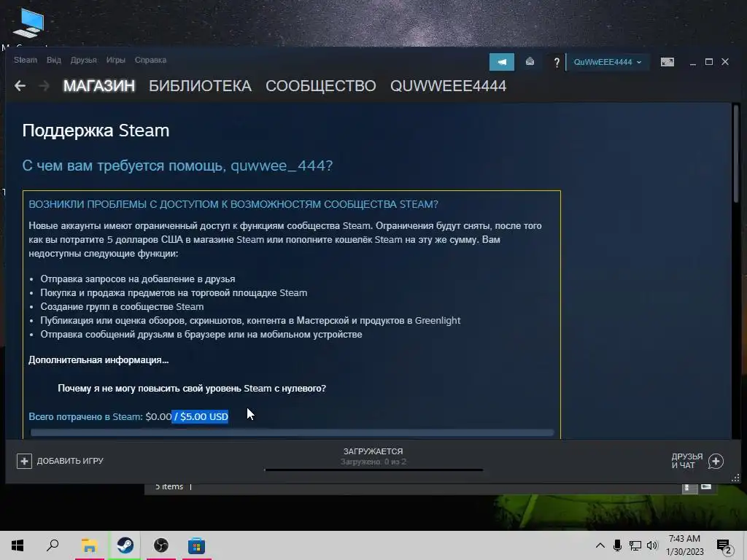Click the download progress bar
Screen dimensions: 747x560
(373, 470)
